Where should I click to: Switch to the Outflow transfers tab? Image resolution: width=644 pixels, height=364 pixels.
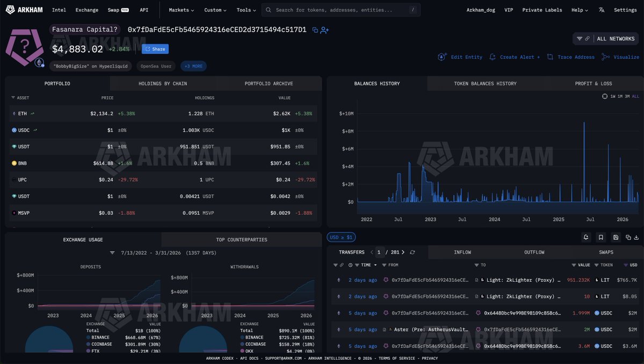coord(534,252)
